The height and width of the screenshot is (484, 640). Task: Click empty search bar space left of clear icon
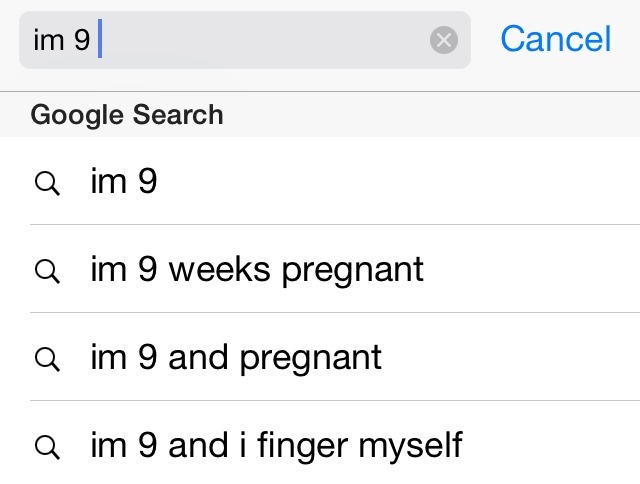263,40
